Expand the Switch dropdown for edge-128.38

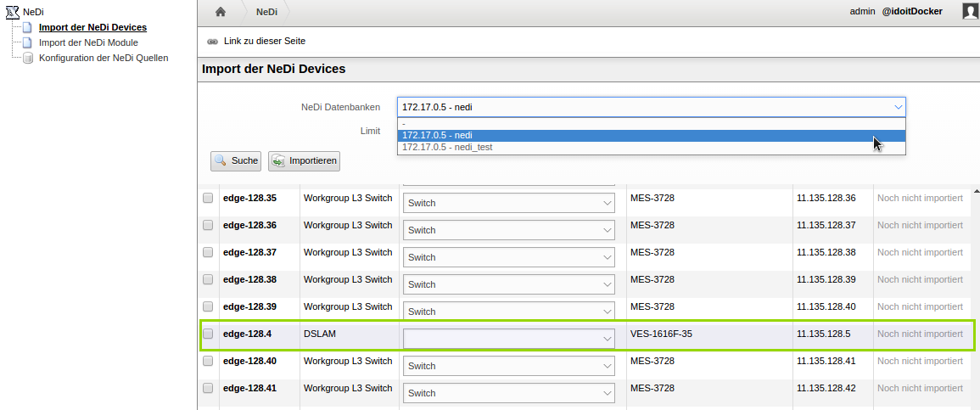tap(508, 284)
